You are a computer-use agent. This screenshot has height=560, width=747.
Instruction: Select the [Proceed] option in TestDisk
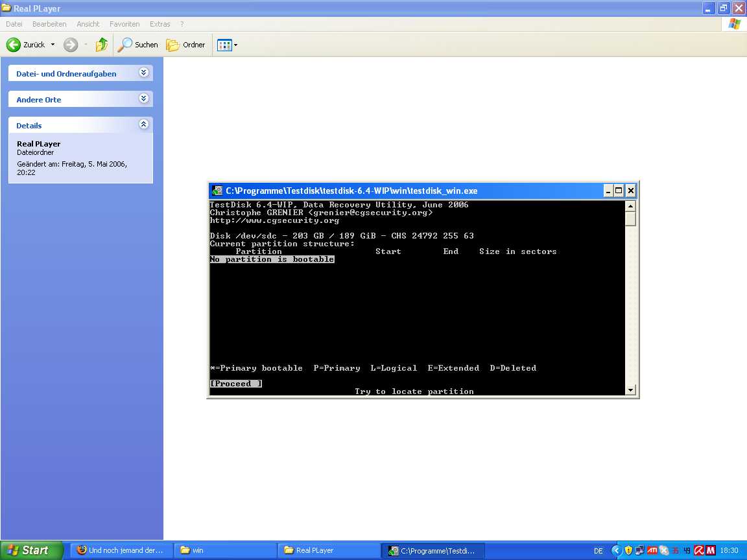[x=236, y=383]
